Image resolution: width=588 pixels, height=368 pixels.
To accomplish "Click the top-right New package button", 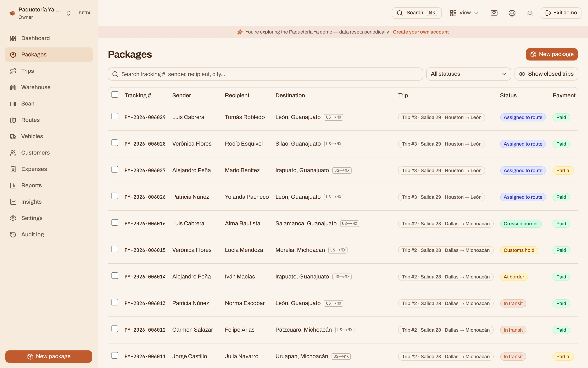I will pyautogui.click(x=552, y=54).
